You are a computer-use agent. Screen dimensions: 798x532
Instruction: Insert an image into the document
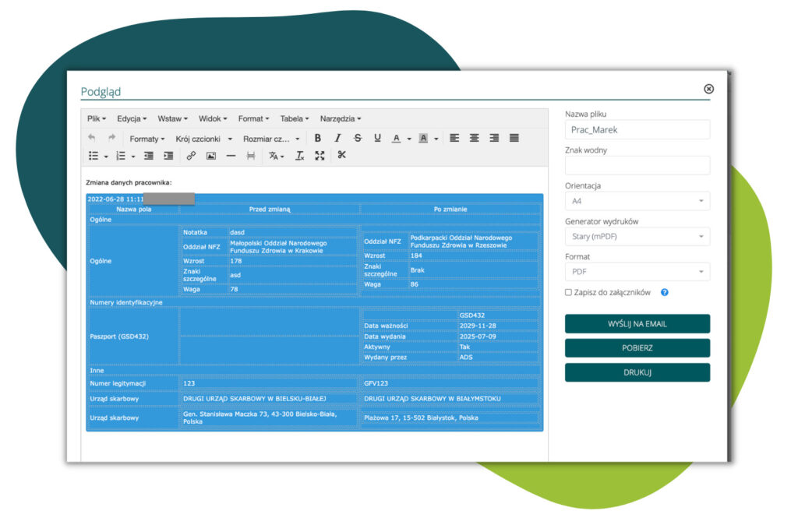(210, 156)
